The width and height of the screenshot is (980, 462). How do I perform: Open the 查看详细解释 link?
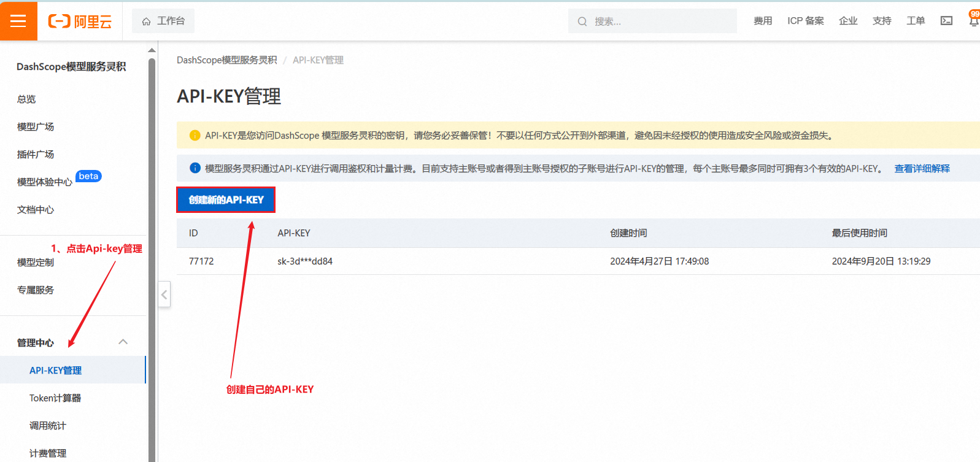pos(922,168)
